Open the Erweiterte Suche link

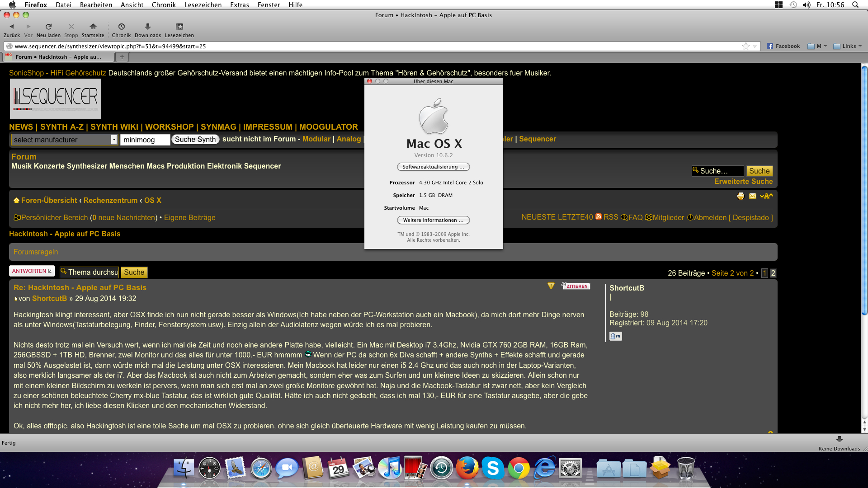coord(743,182)
